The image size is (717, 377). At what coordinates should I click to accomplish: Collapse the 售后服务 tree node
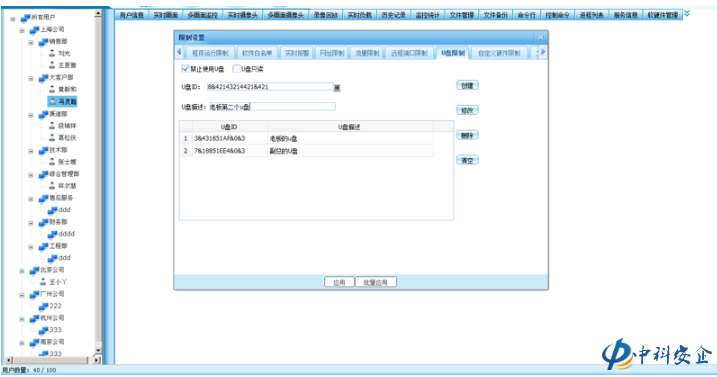tap(31, 199)
